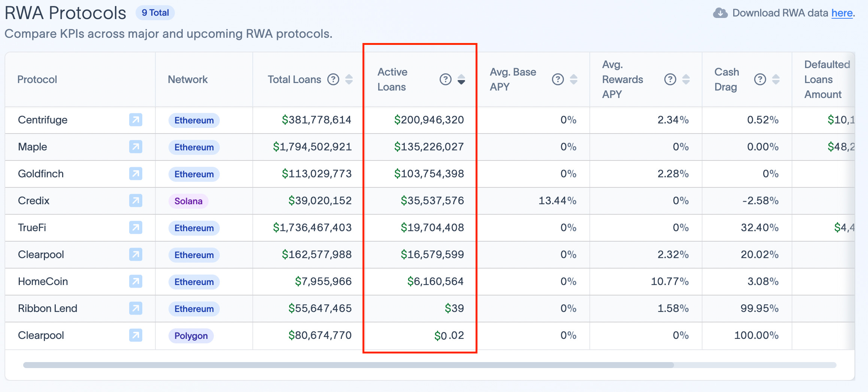Viewport: 868px width, 392px height.
Task: Click the 'here' download link
Action: pyautogui.click(x=842, y=13)
